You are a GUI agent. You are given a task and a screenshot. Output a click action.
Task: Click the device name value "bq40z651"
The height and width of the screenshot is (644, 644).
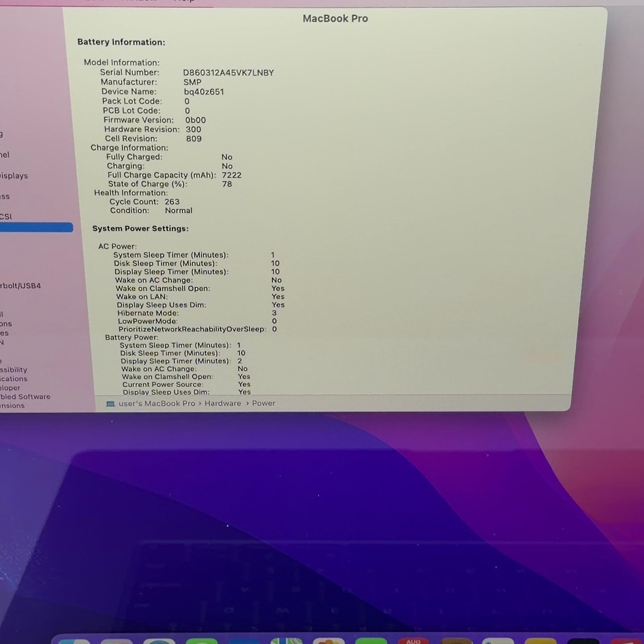tap(204, 92)
